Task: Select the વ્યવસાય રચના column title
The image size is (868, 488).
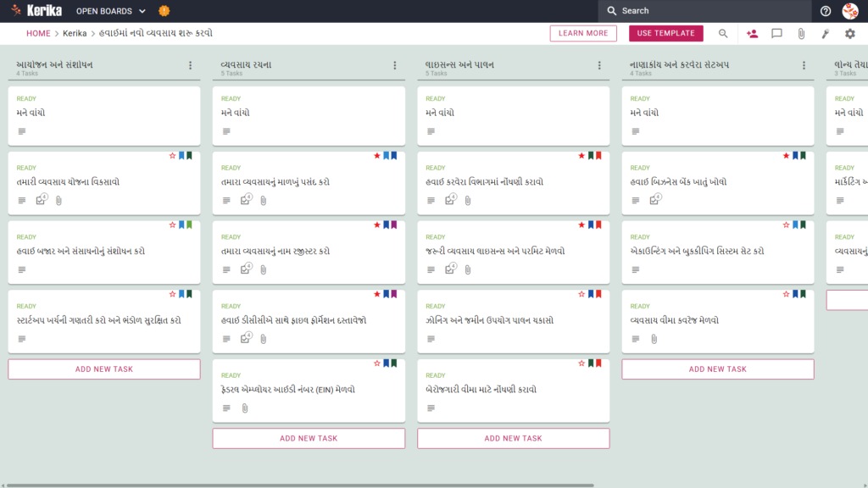Action: pos(246,64)
